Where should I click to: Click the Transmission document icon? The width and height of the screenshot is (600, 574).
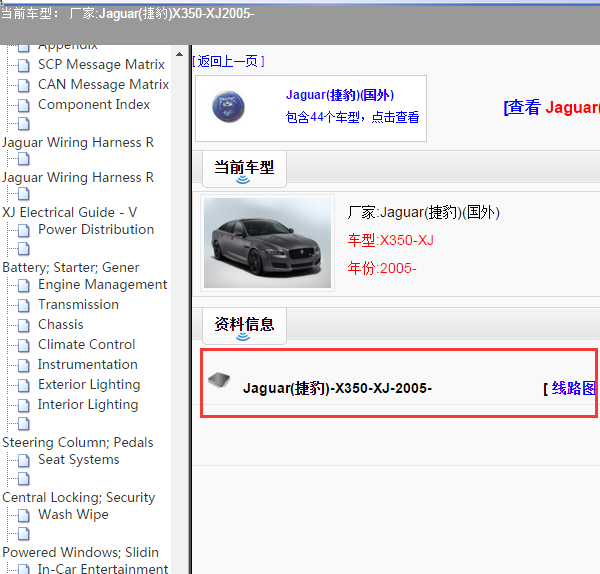tap(24, 305)
